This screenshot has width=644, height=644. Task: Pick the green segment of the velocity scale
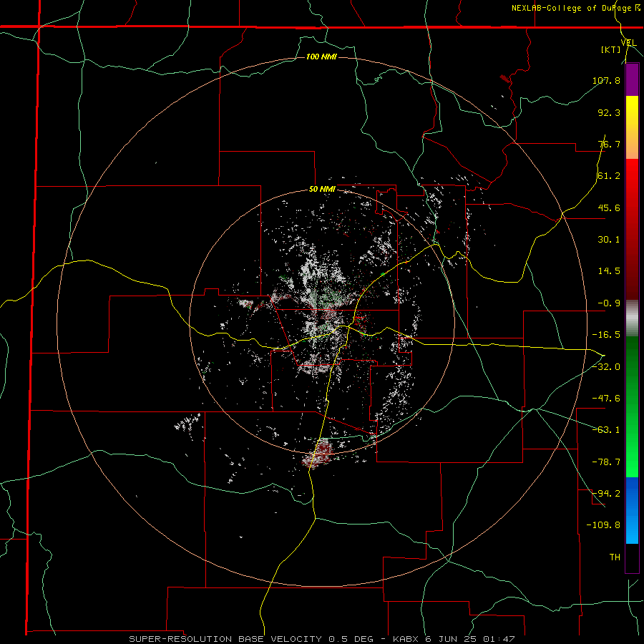tap(632, 406)
